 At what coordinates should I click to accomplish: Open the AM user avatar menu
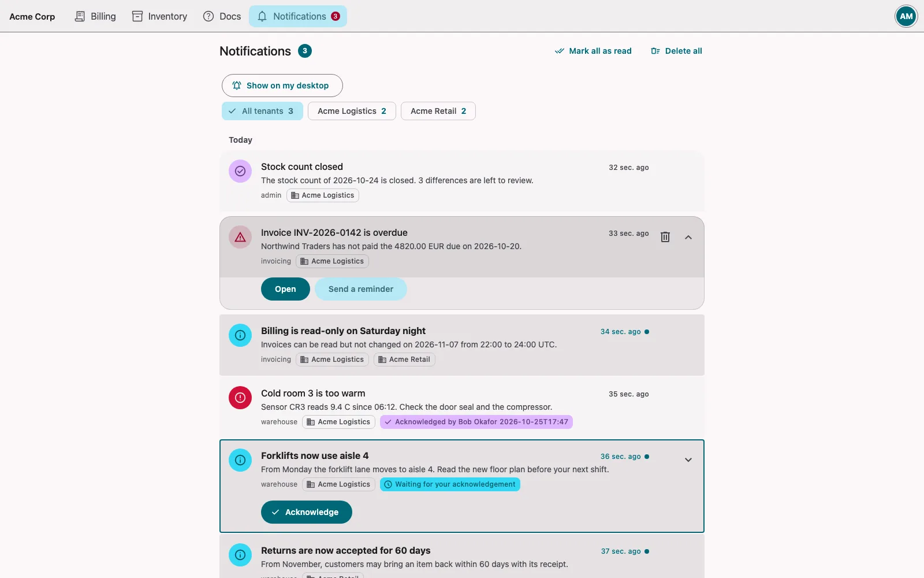point(906,16)
